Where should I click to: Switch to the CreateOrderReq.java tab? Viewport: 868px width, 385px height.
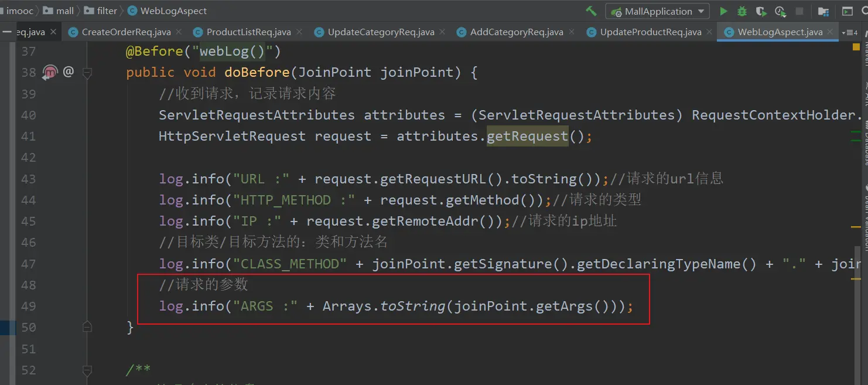pos(125,32)
